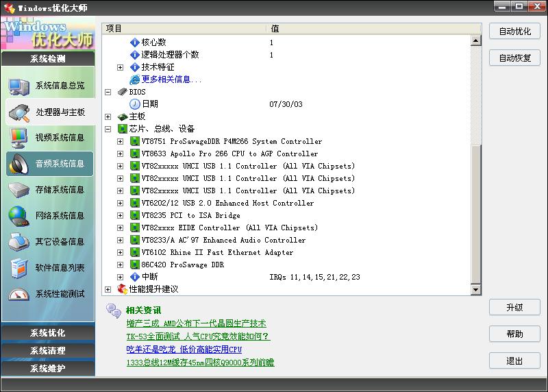
Task: Expand the VT8633 Apollo Pro 266 node
Action: coord(121,154)
